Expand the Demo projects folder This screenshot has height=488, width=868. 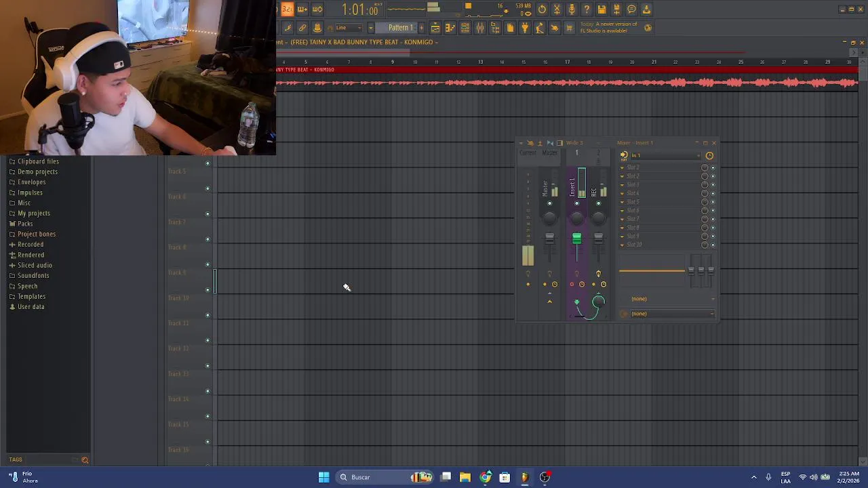[37, 171]
